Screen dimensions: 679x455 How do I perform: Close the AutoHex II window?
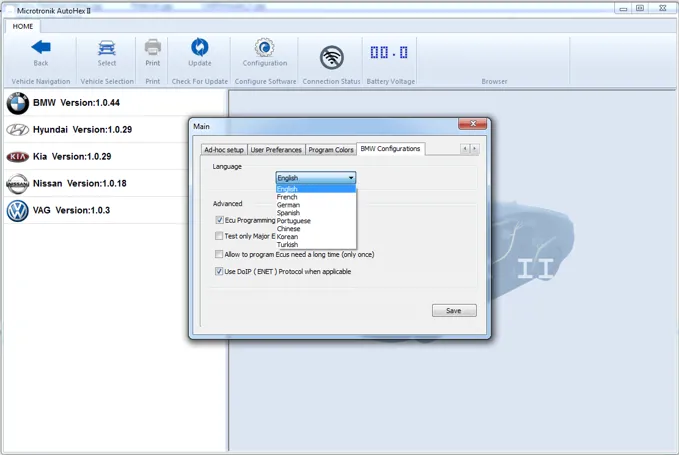tap(663, 8)
